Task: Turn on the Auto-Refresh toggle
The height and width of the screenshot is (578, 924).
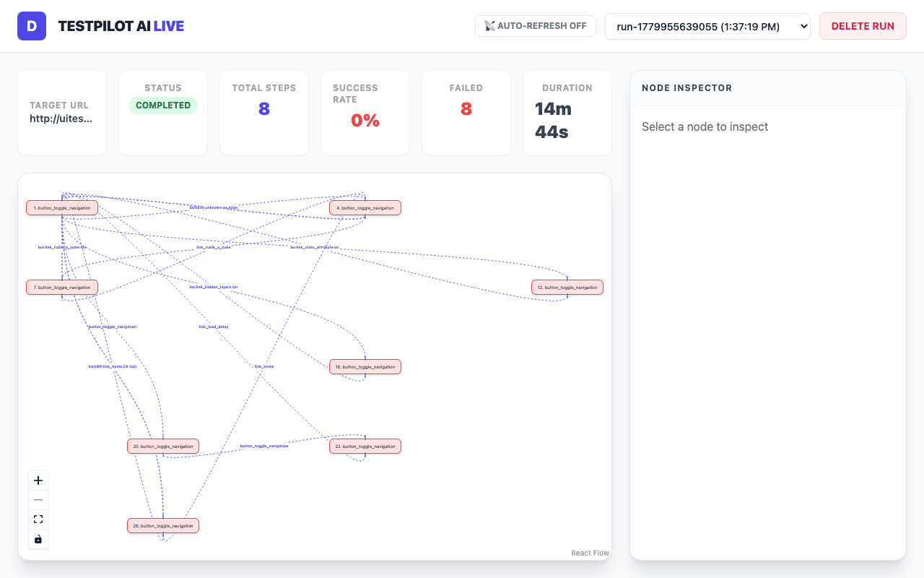Action: pos(536,26)
